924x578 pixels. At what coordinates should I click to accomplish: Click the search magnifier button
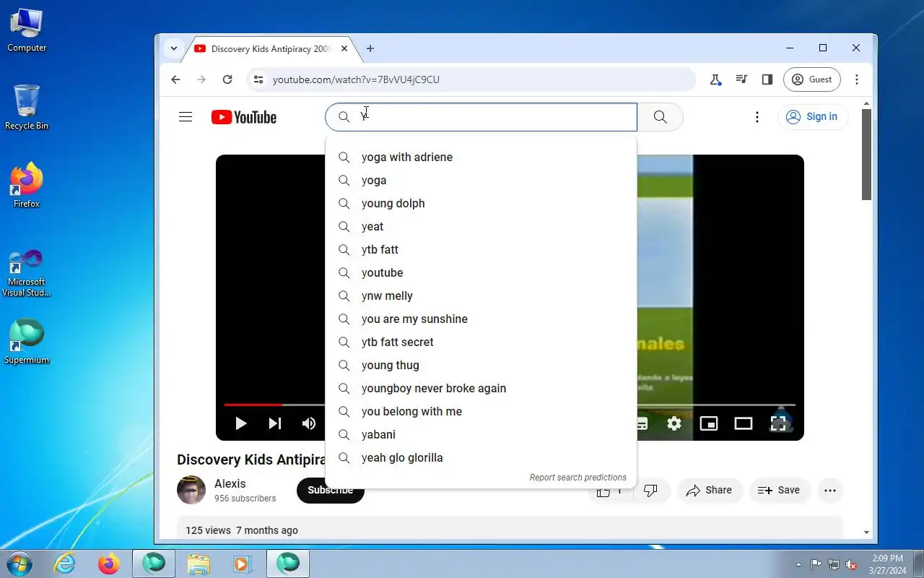(660, 117)
